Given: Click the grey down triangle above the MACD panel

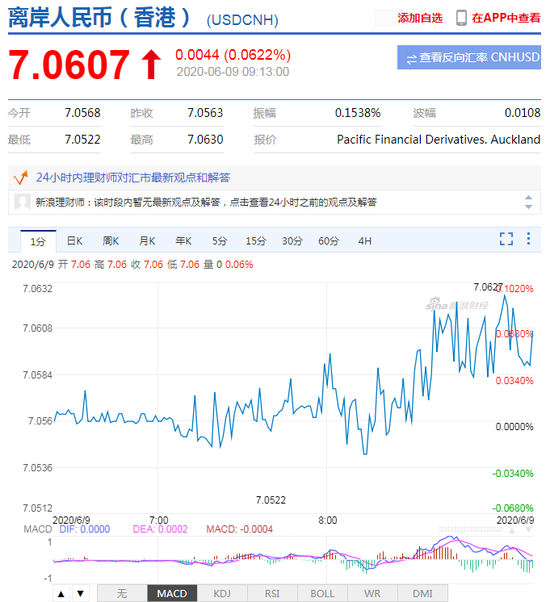Looking at the screenshot, I should pos(529,530).
